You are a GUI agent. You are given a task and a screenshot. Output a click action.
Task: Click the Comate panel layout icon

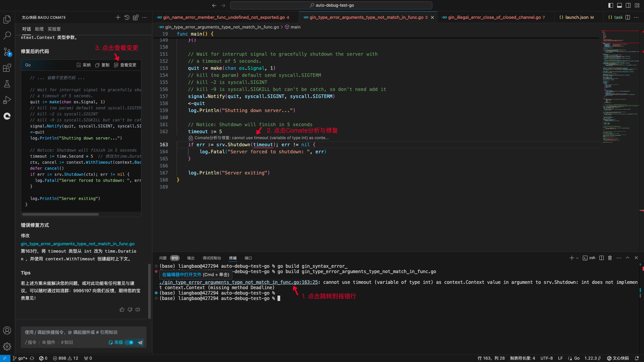click(x=135, y=17)
